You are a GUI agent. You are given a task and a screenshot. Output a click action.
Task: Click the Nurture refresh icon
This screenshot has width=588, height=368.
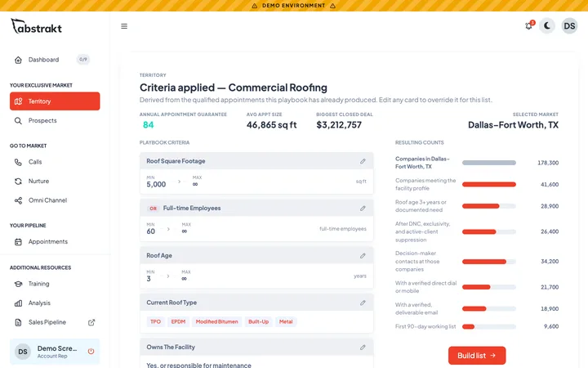pyautogui.click(x=18, y=182)
